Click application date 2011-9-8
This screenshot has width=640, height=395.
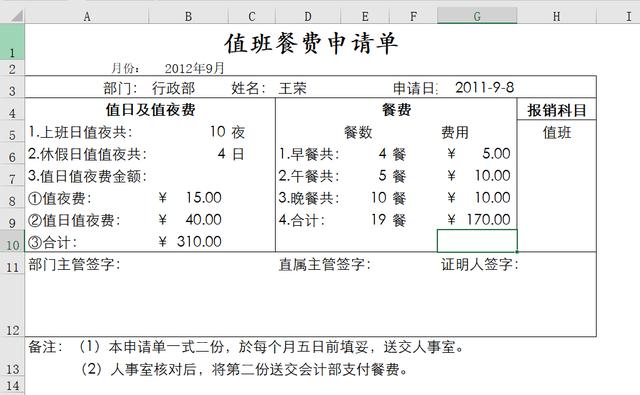[484, 87]
